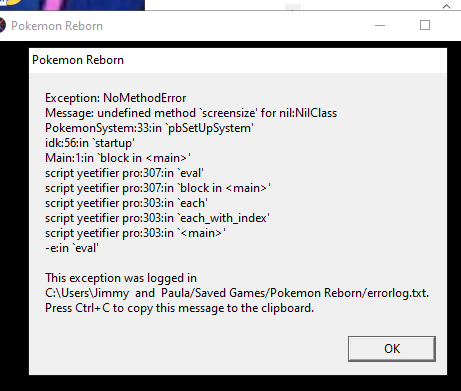Click the Pokemon Reborn app icon in title bar
This screenshot has height=391, width=461.
[x=2, y=26]
